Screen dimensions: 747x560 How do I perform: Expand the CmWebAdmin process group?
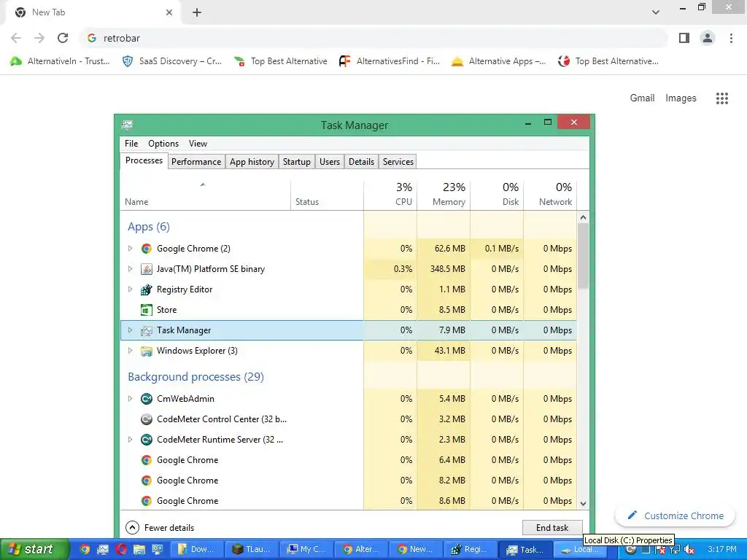click(x=130, y=399)
